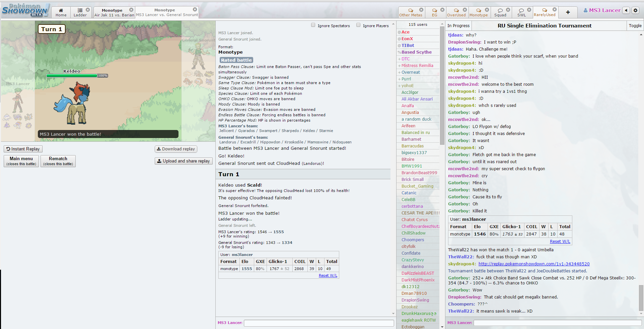The height and width of the screenshot is (329, 644).
Task: Open the EG chat room tab
Action: click(x=434, y=12)
